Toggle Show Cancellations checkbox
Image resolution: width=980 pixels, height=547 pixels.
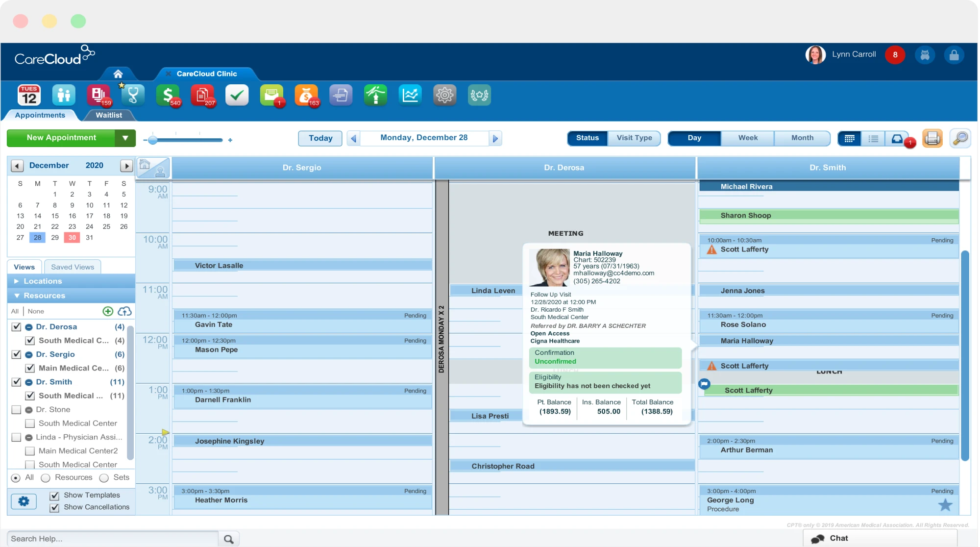[x=54, y=508]
